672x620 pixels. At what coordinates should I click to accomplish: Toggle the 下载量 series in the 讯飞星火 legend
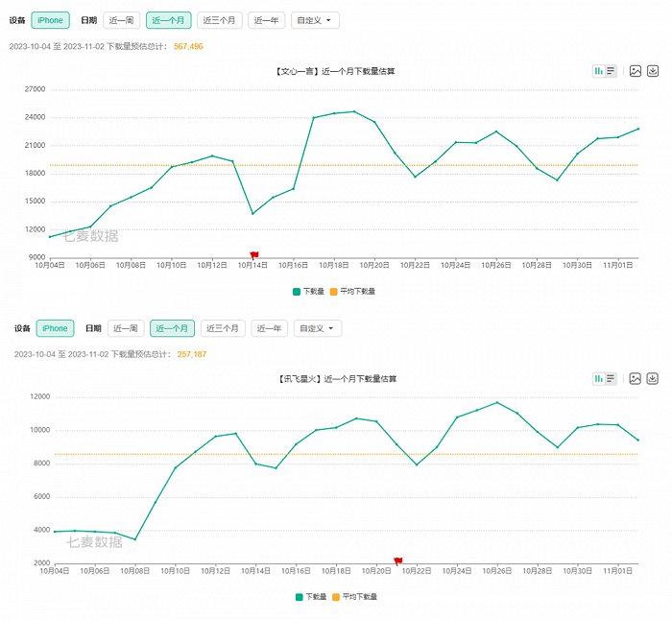click(310, 597)
